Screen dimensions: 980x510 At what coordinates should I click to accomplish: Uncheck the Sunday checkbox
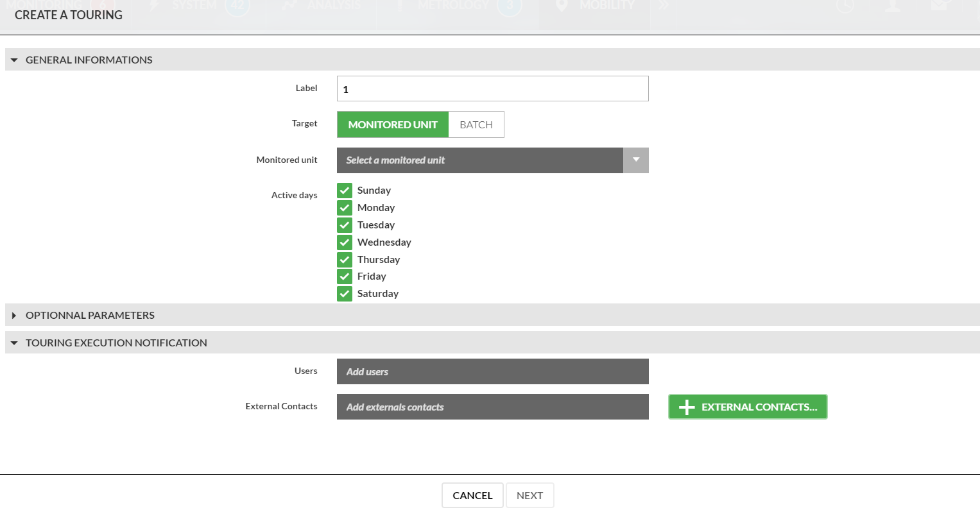[345, 191]
